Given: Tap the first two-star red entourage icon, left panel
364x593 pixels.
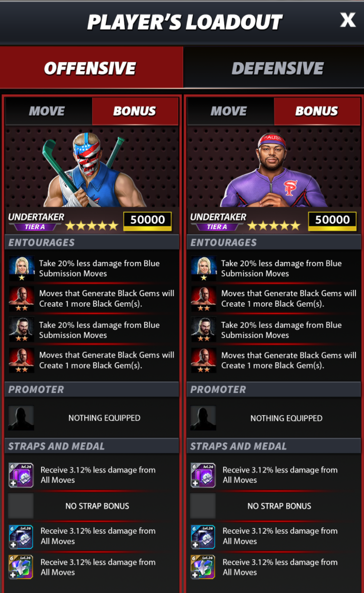Looking at the screenshot, I should point(22,298).
